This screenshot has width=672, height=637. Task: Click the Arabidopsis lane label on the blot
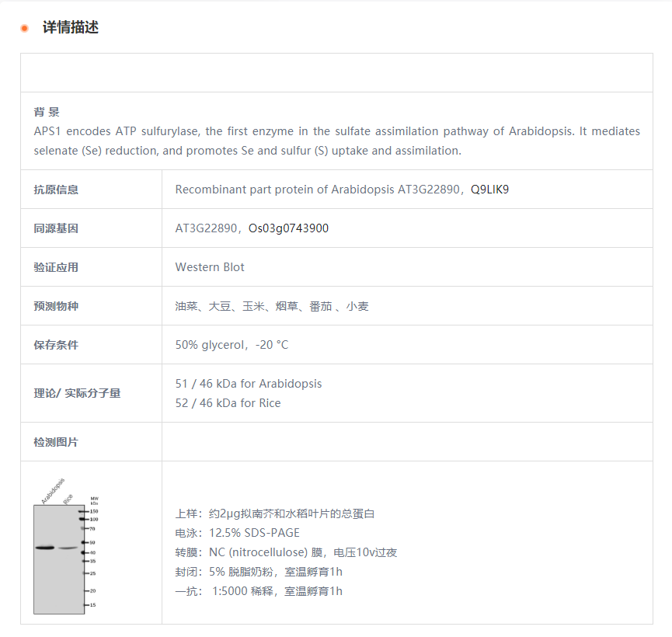53,489
